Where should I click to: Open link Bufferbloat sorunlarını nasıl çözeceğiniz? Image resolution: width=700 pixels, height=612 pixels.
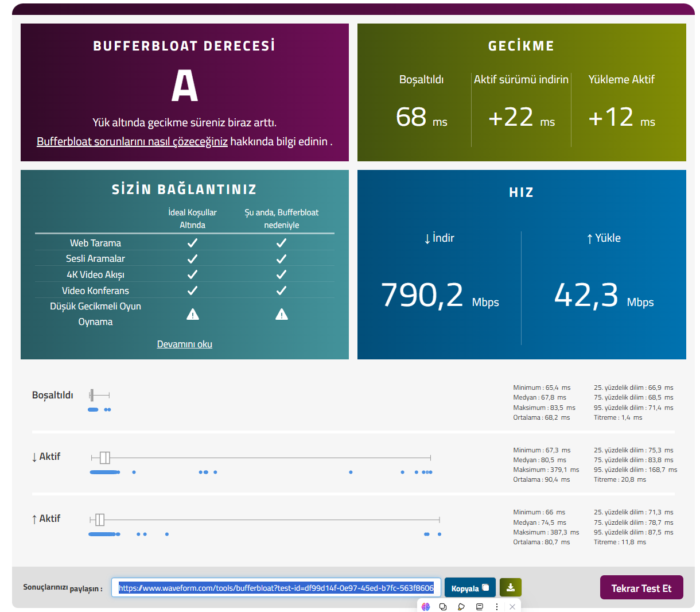(132, 141)
